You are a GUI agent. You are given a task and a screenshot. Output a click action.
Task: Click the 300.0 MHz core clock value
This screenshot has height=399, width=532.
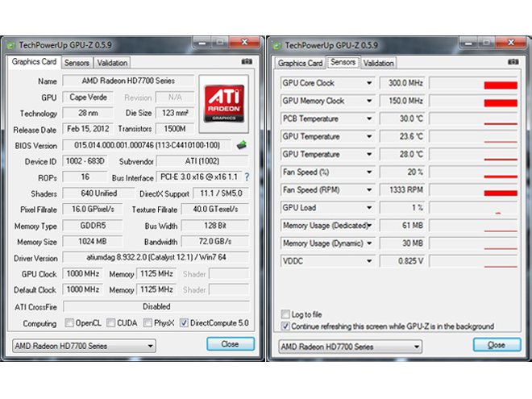pyautogui.click(x=401, y=83)
